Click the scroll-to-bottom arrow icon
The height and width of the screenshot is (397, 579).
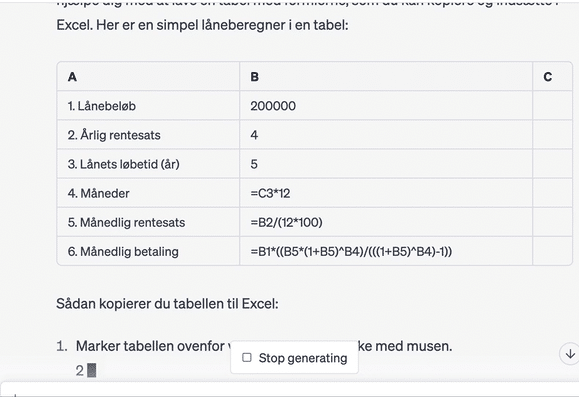[x=570, y=354]
